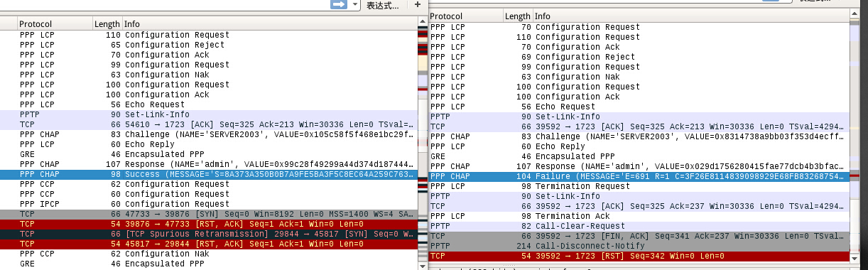
Task: Select the TCP Spurious Retransmission row
Action: coord(209,234)
